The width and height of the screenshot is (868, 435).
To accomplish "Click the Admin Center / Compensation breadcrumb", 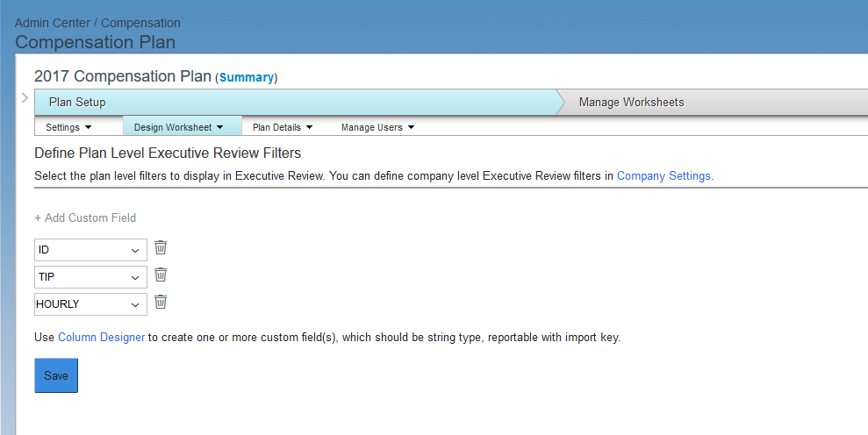I will (97, 23).
